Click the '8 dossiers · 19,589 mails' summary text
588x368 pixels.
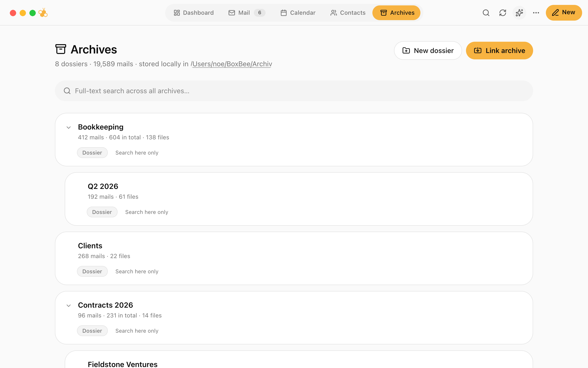point(94,64)
